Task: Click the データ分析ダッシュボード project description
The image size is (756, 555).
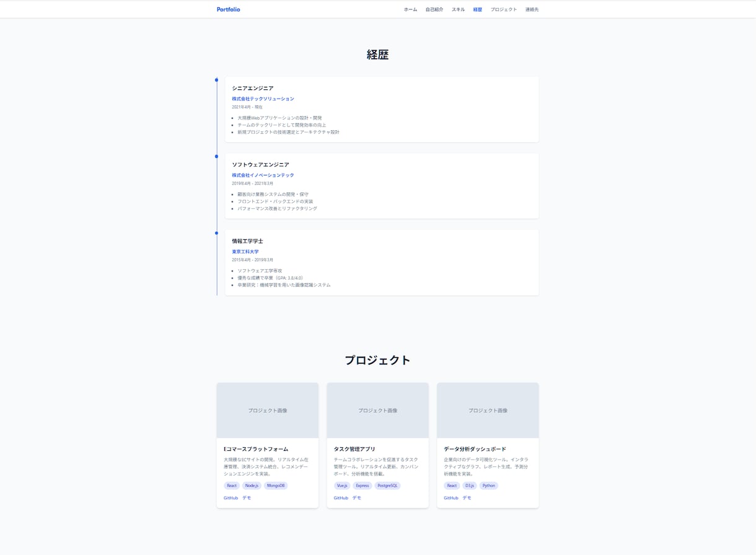Action: coord(486,467)
